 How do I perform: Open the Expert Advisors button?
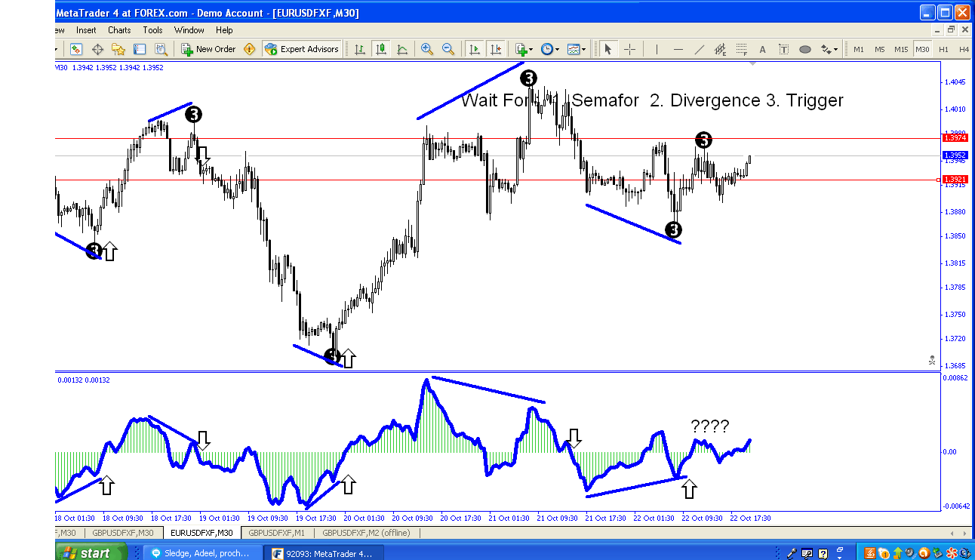[302, 48]
